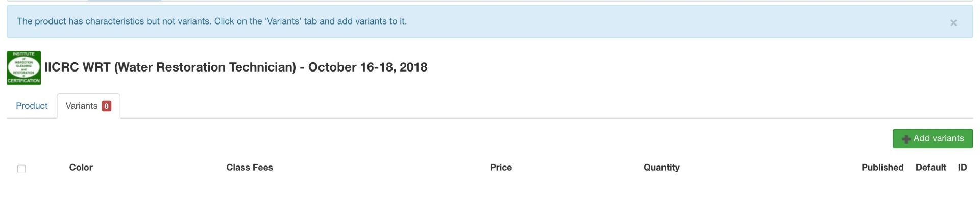Click the Color column header
980x213 pixels.
tap(81, 168)
